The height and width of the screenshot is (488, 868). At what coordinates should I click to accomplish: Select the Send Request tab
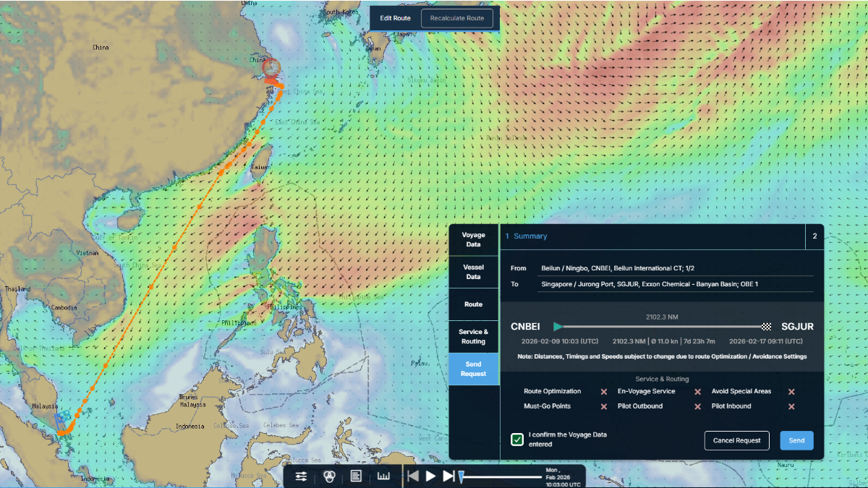(474, 369)
